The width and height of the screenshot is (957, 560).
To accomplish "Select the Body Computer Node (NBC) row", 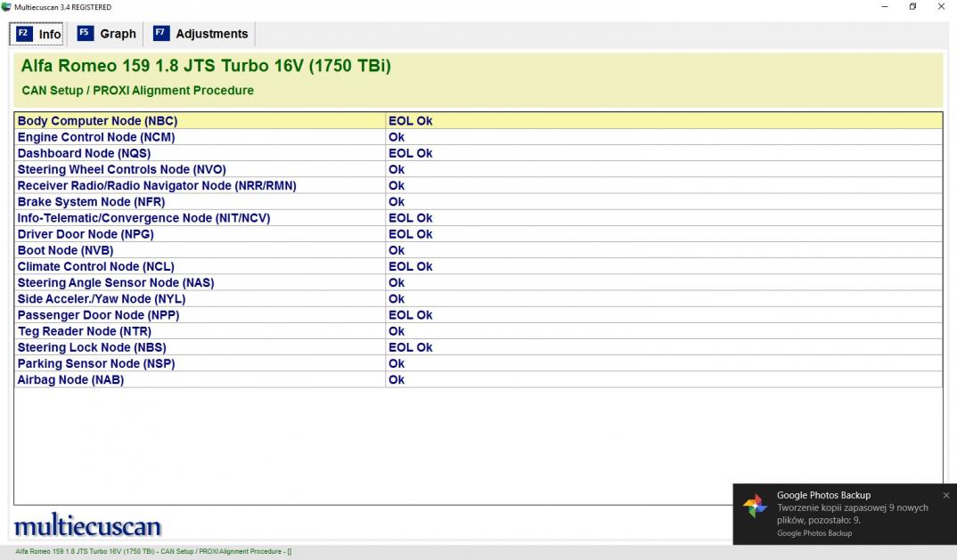I will click(x=478, y=121).
